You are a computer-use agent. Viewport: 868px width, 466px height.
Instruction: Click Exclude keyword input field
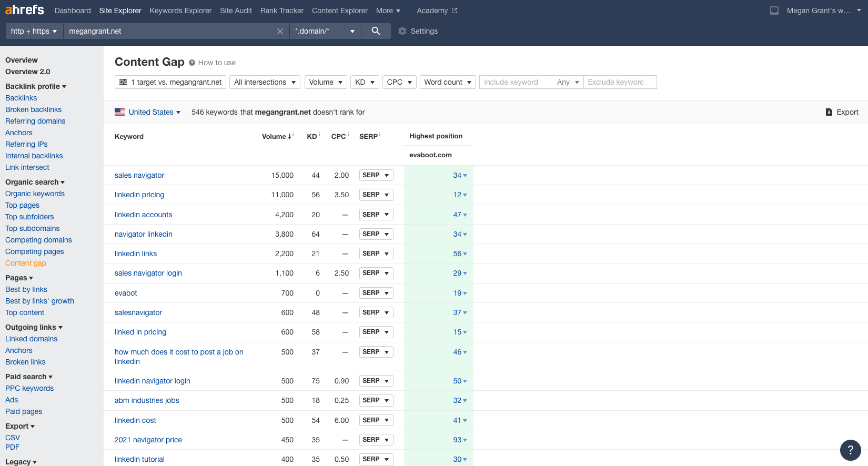click(x=620, y=82)
